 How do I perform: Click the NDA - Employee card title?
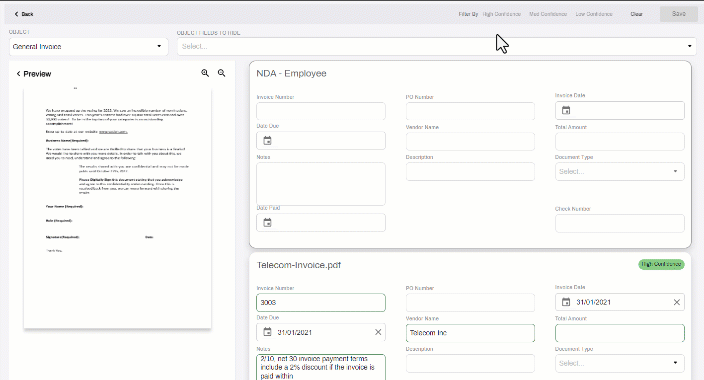coord(291,73)
